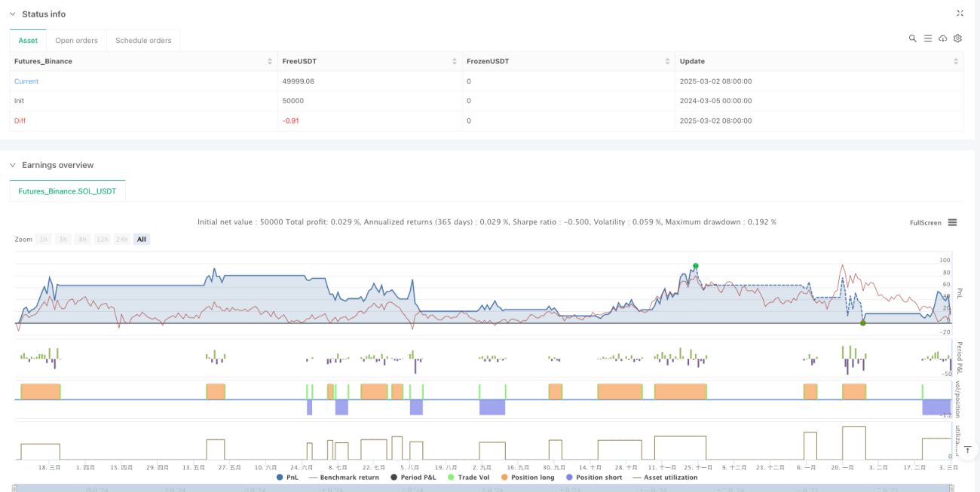Click the FullScreen chart button
Image resolution: width=980 pixels, height=492 pixels.
pos(926,222)
